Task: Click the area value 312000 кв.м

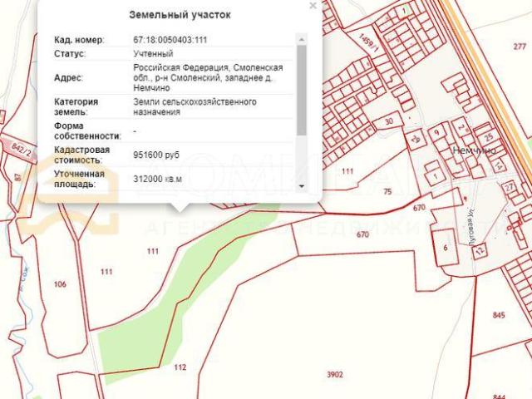Action: 157,179
